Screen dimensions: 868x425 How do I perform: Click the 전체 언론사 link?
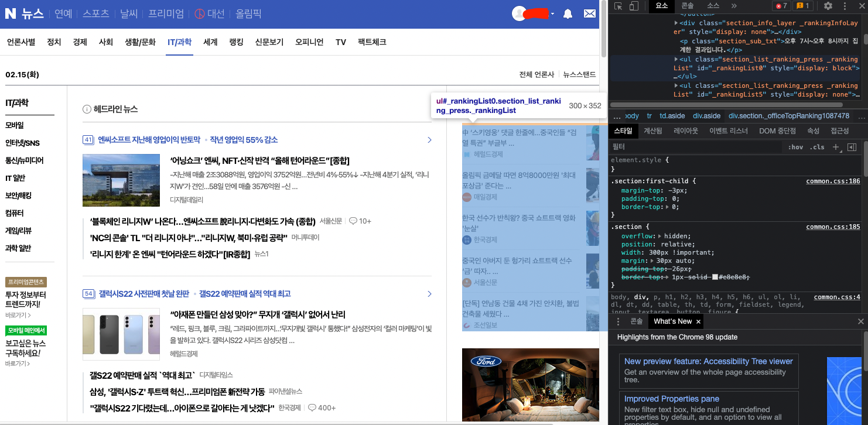[x=536, y=74]
